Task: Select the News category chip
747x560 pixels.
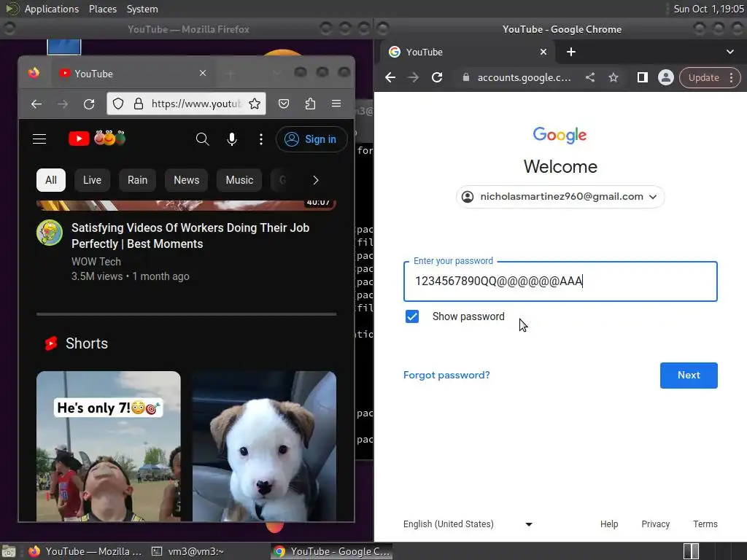Action: 186,180
